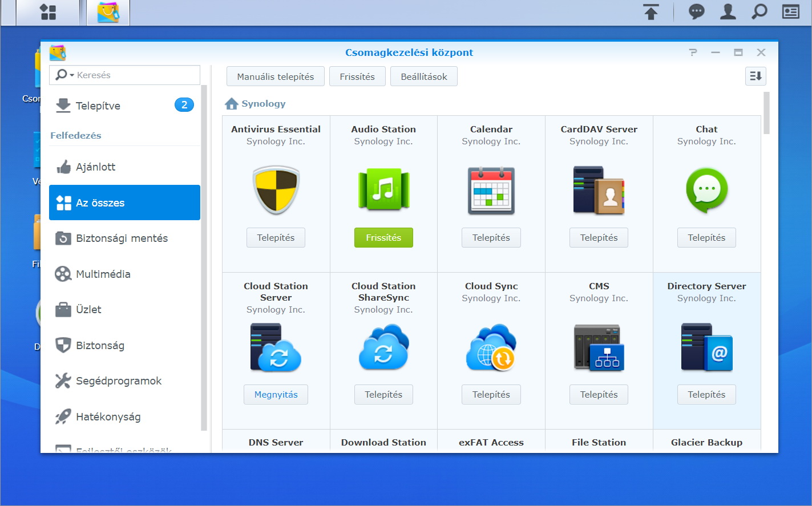
Task: Select the Calendar package icon
Action: pyautogui.click(x=491, y=190)
